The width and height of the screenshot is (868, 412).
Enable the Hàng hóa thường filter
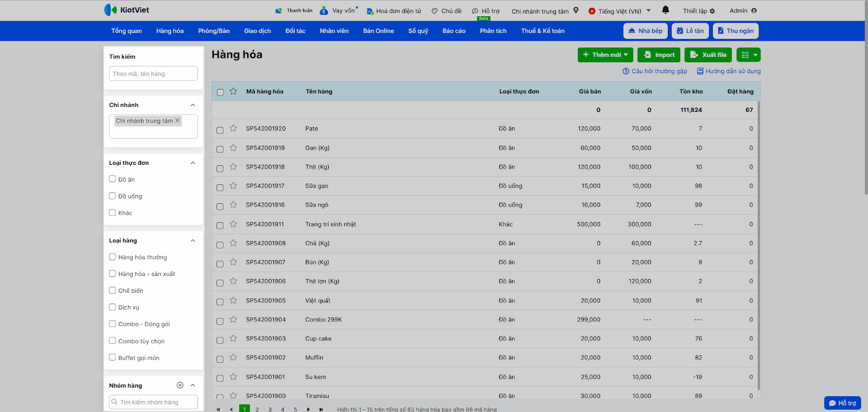click(112, 257)
